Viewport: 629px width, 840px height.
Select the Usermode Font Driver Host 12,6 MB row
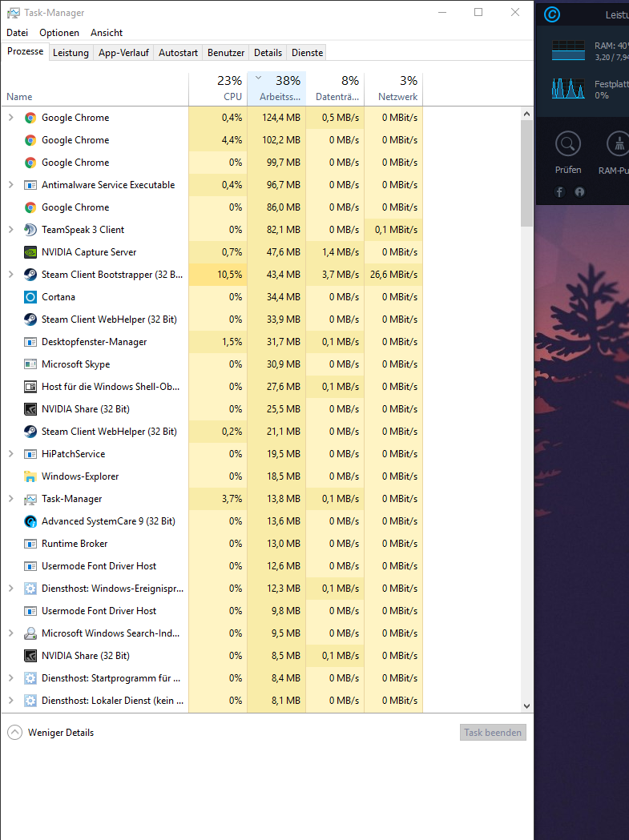(212, 566)
